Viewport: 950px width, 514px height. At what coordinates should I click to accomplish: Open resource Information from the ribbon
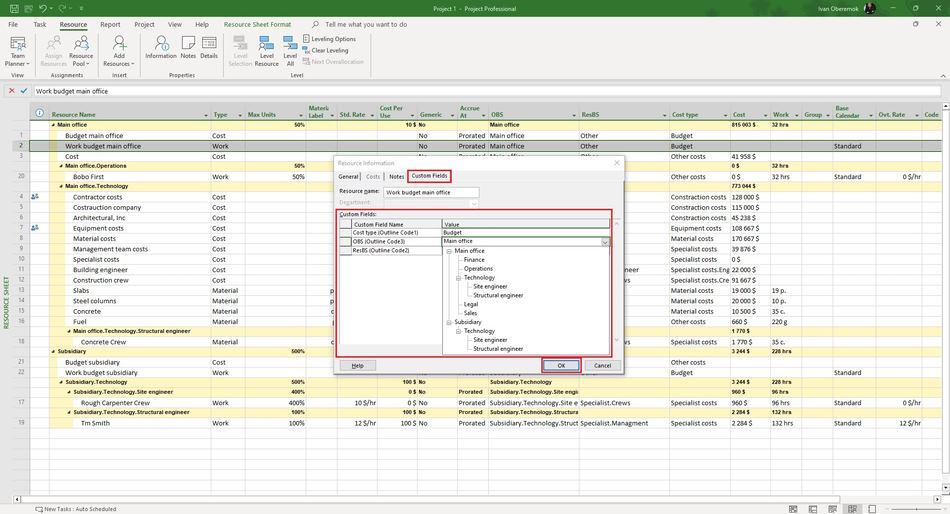point(161,48)
